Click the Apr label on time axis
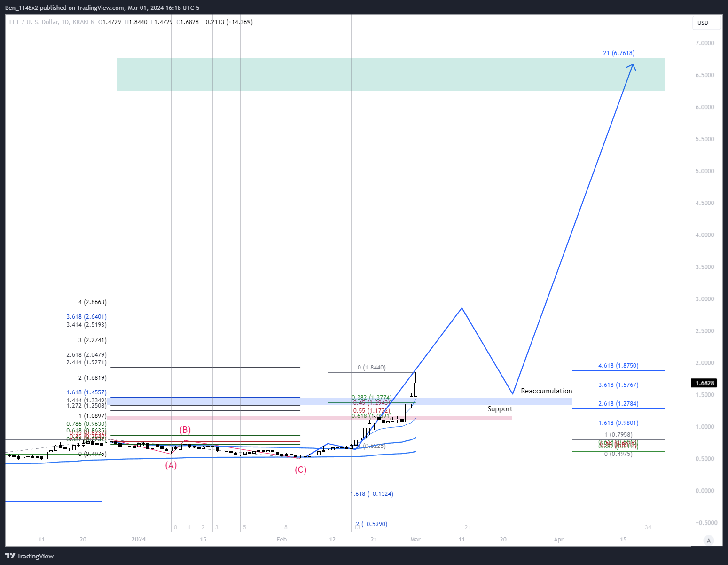728x565 pixels. click(x=558, y=540)
